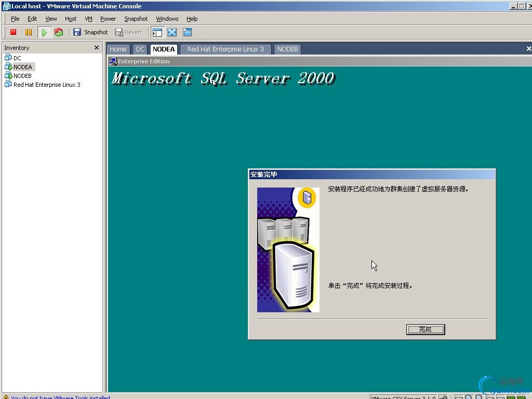Select the NODEA tab

click(x=164, y=49)
